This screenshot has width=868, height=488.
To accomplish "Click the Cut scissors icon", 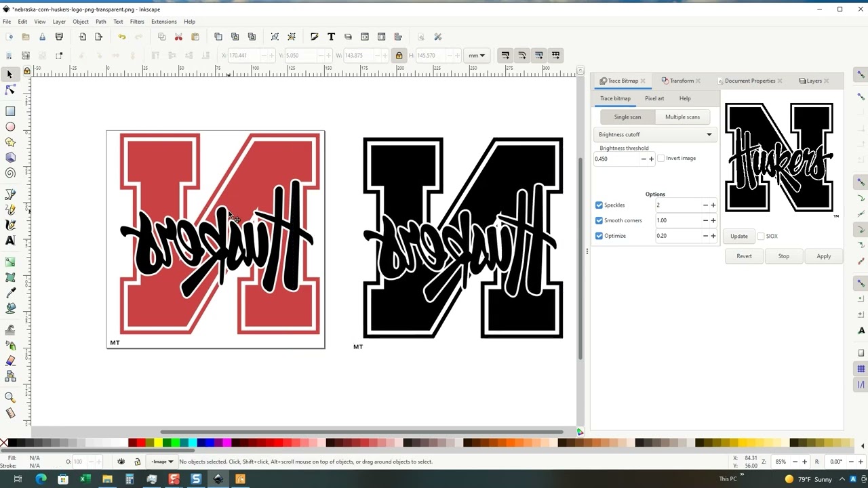I will pos(178,37).
